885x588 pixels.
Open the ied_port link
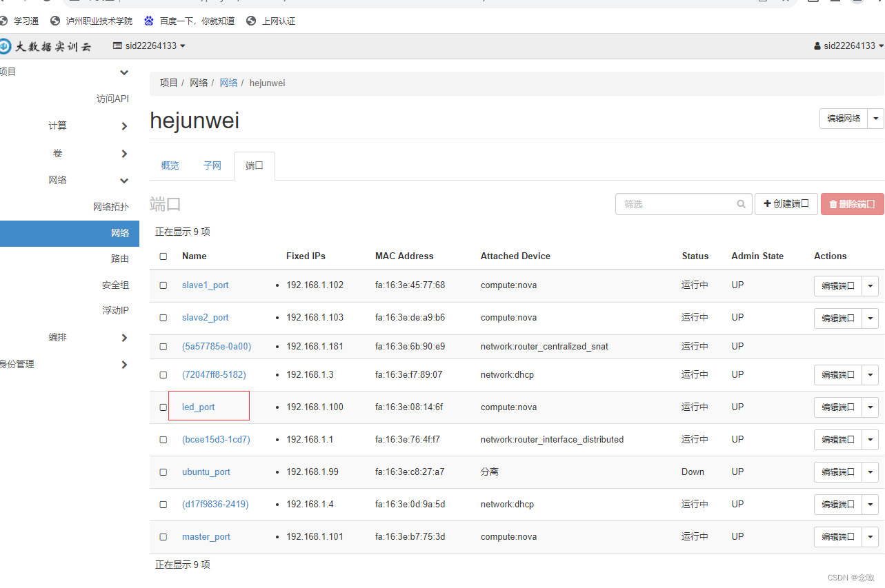pyautogui.click(x=198, y=407)
